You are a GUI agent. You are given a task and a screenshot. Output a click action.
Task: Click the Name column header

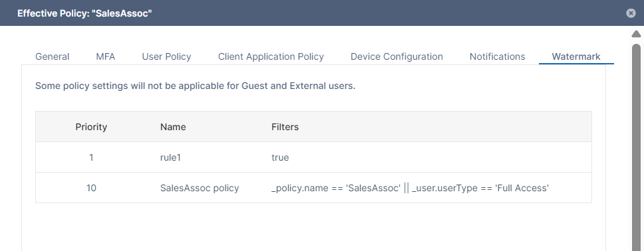coord(173,127)
